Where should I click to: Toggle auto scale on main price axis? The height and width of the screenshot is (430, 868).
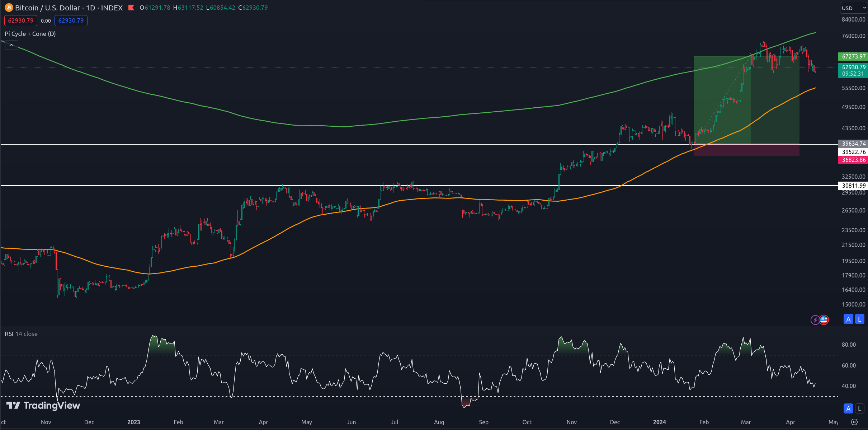point(848,319)
